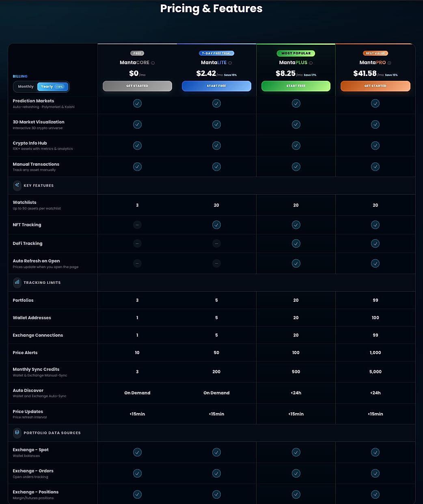The height and width of the screenshot is (504, 423).
Task: Click the Key Features section header
Action: point(39,186)
